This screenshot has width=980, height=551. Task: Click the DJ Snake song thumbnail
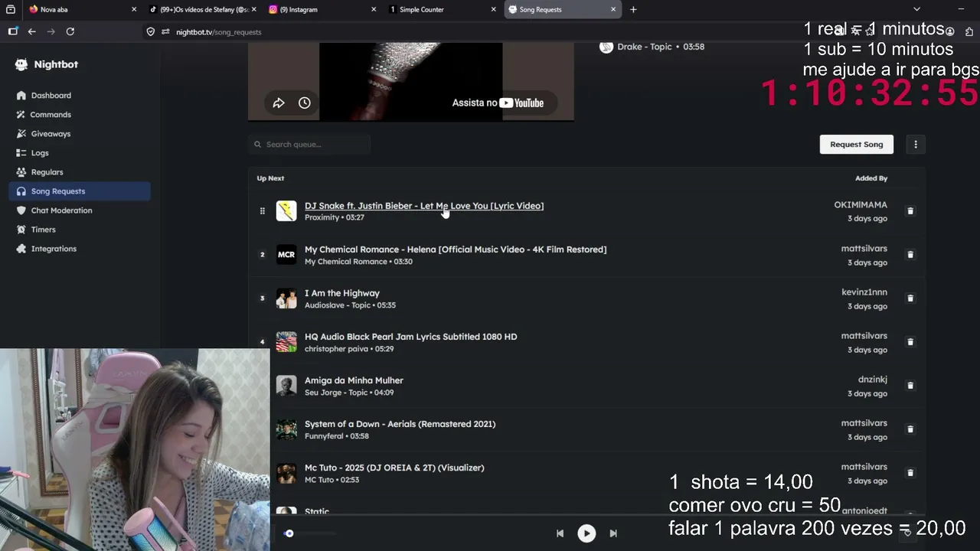[x=286, y=211]
